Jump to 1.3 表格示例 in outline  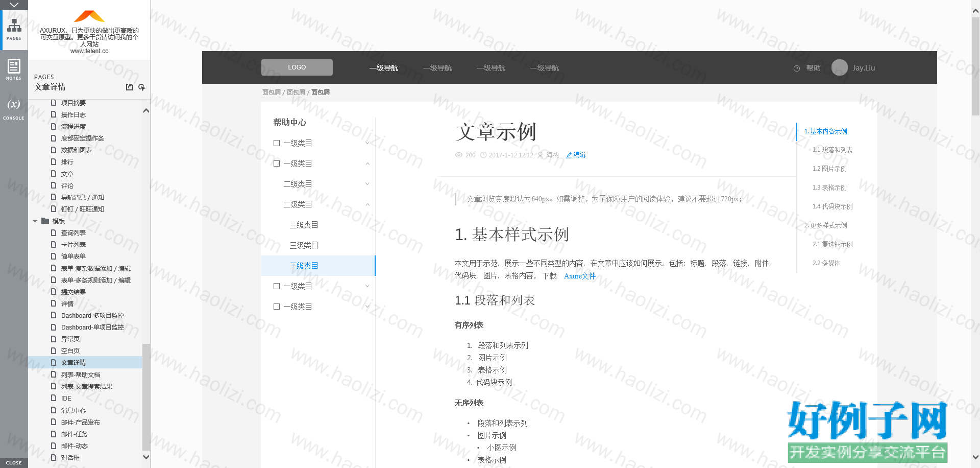coord(829,188)
